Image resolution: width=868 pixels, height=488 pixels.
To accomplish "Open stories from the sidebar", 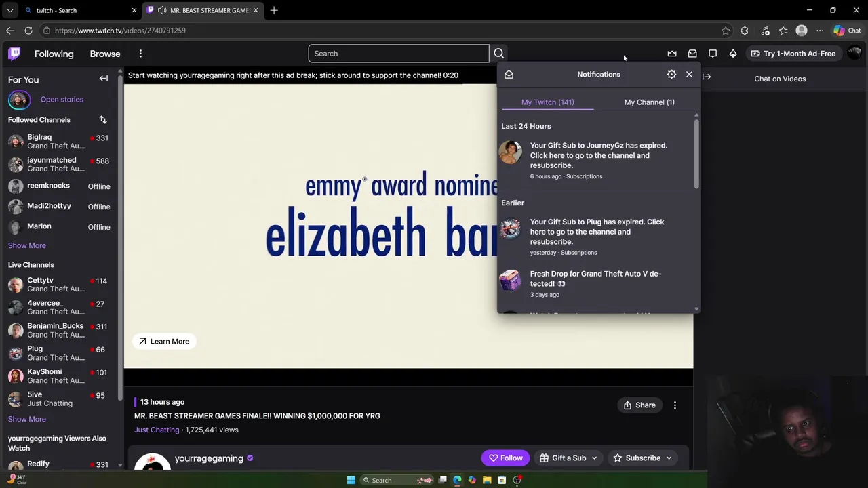I will pos(62,100).
